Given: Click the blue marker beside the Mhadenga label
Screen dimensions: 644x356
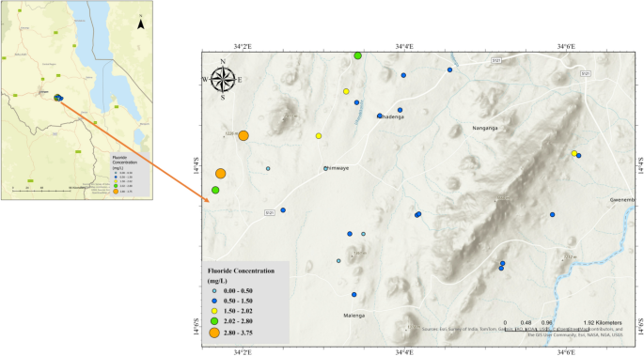Looking at the screenshot, I should point(380,116).
